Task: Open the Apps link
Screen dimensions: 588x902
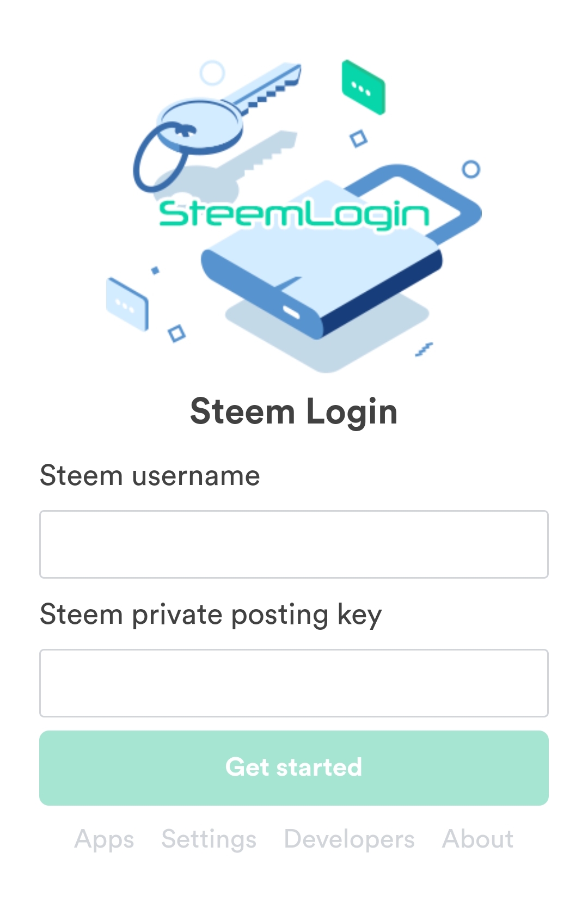Action: [x=104, y=839]
